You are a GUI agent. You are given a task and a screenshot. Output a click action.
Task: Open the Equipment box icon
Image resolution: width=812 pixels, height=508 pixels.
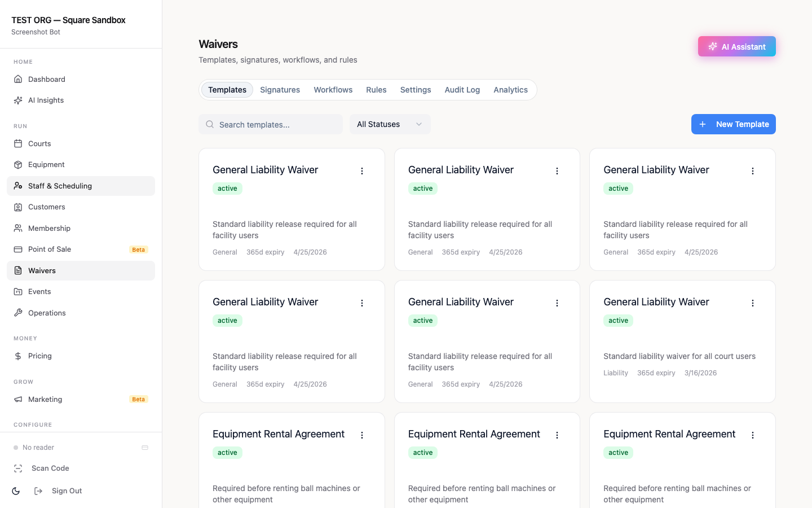[x=18, y=165]
